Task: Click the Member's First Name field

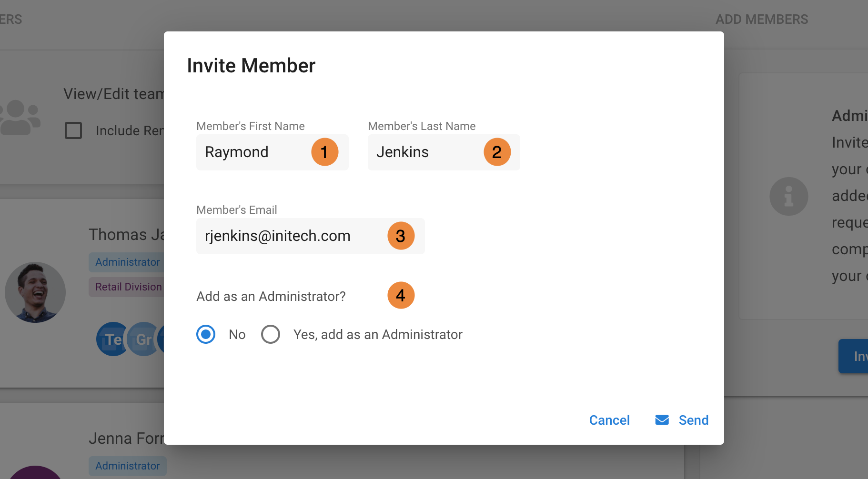Action: [x=272, y=152]
